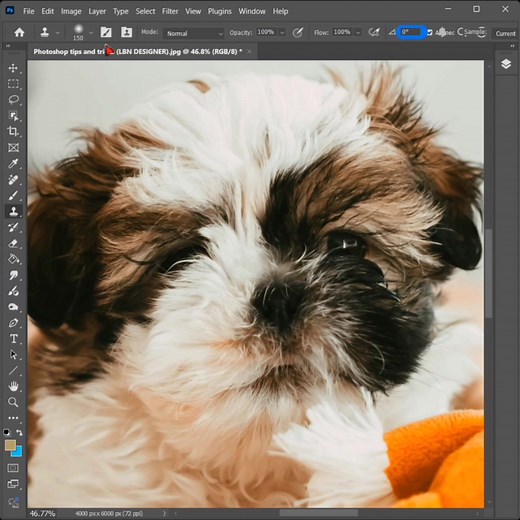Select the Line tool

[13, 370]
